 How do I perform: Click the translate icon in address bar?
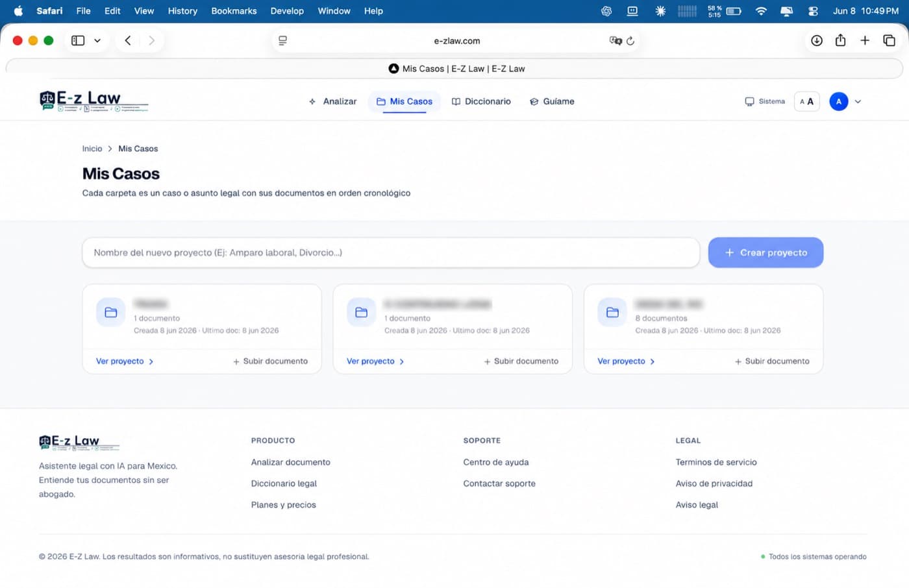tap(616, 40)
